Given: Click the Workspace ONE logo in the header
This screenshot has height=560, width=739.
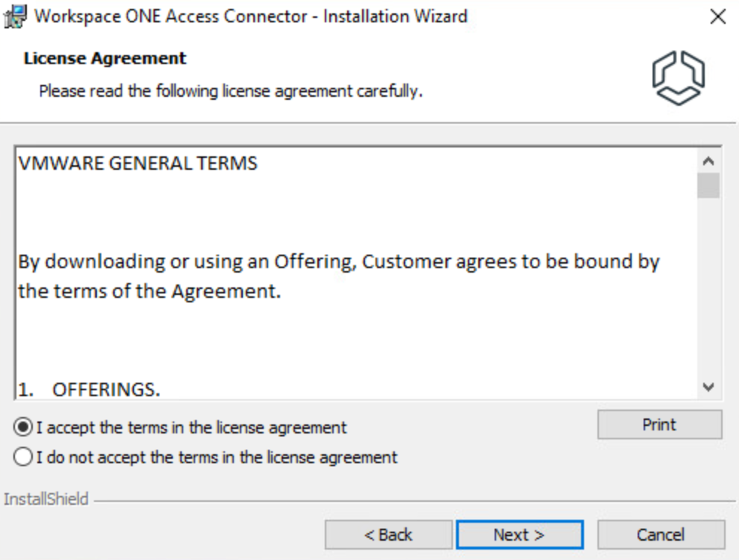Looking at the screenshot, I should (678, 77).
